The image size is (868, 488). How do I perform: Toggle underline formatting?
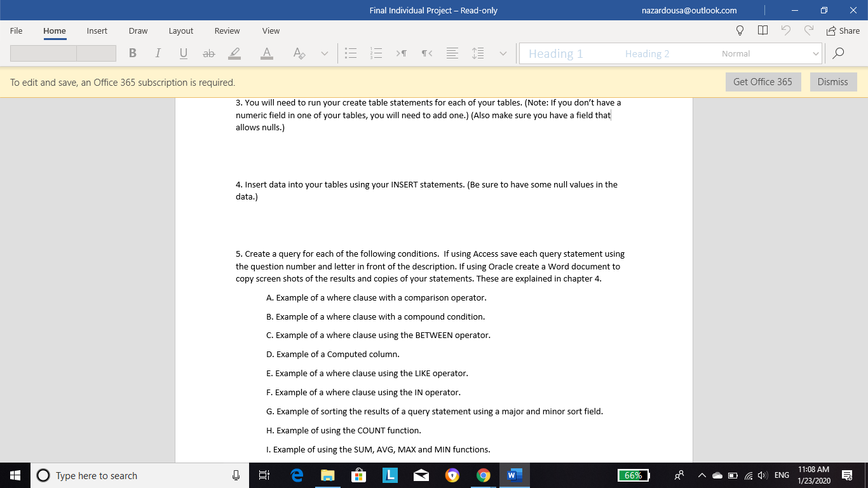(183, 53)
